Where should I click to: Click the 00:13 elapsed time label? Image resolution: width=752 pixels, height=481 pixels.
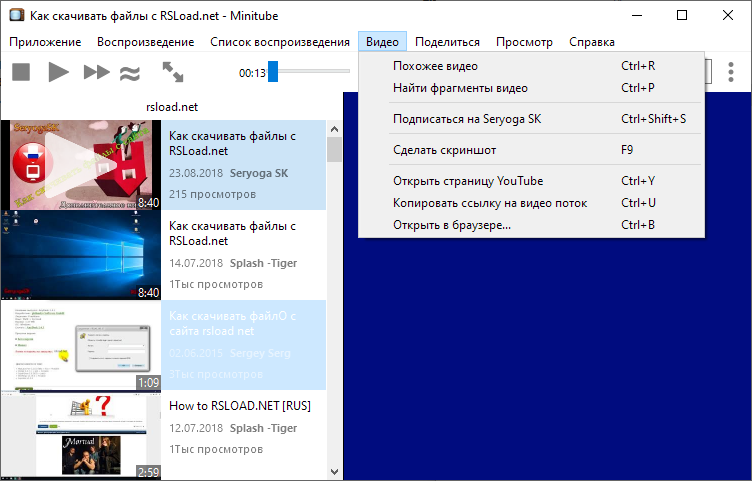click(x=252, y=73)
